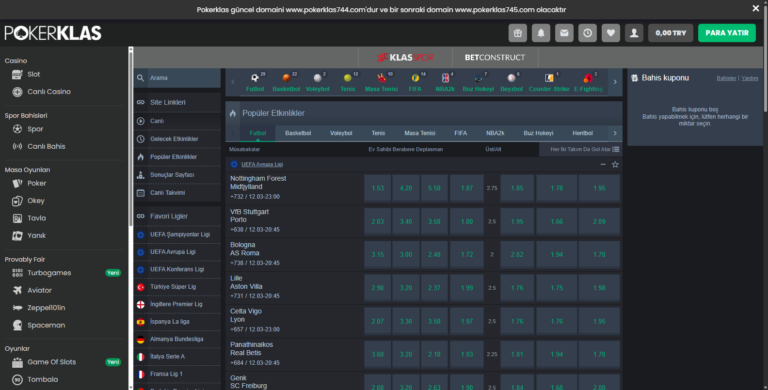
Task: Open Slot in the Casino sidebar
Action: [x=33, y=74]
